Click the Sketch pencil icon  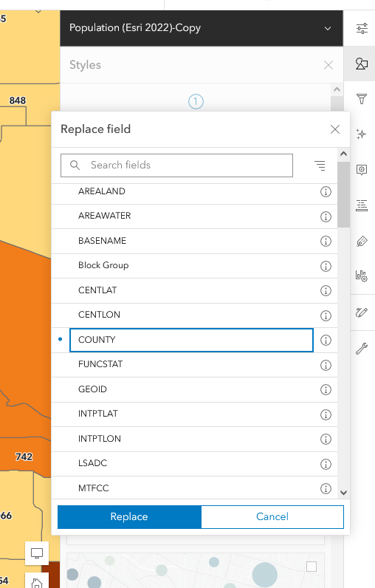362,312
